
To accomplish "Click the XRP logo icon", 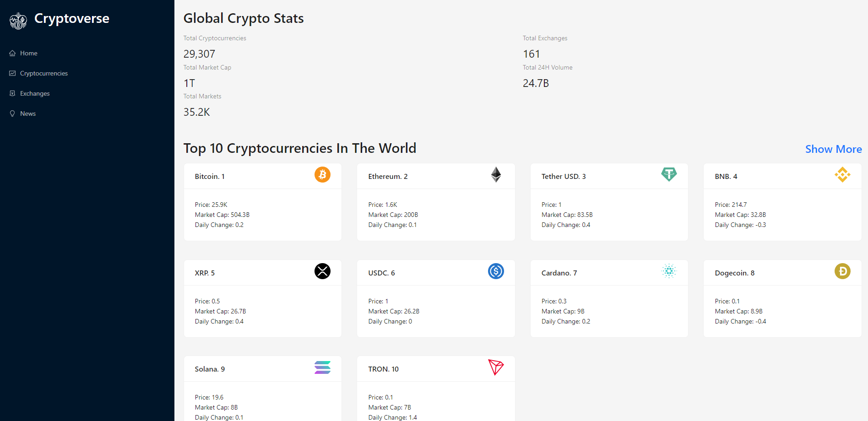I will tap(322, 271).
